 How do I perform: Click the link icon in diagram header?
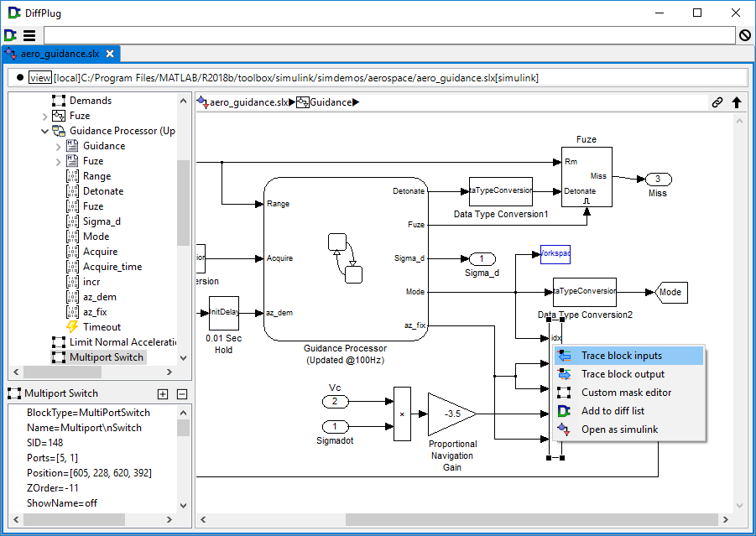click(x=717, y=102)
